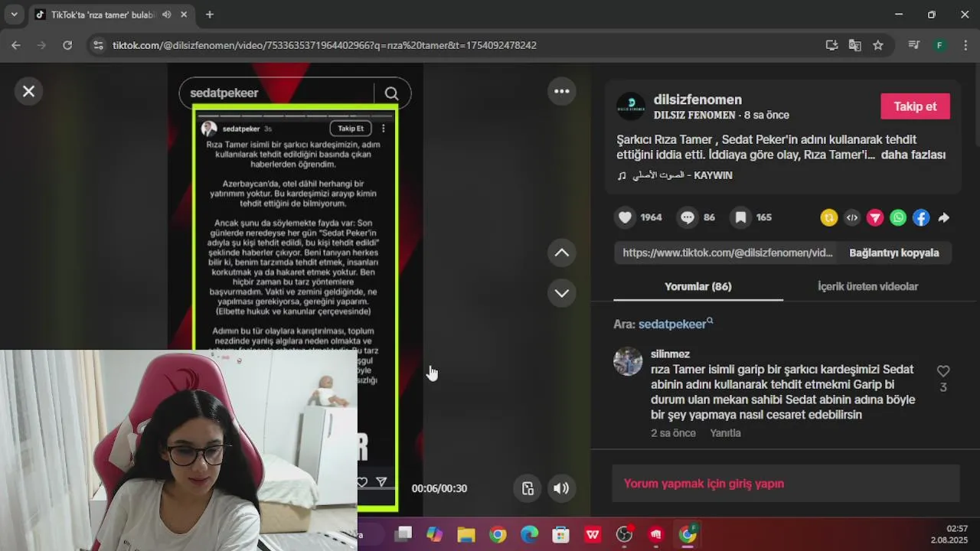Mute tab via speaker icon on tab
Viewport: 980px width, 551px height.
click(167, 15)
